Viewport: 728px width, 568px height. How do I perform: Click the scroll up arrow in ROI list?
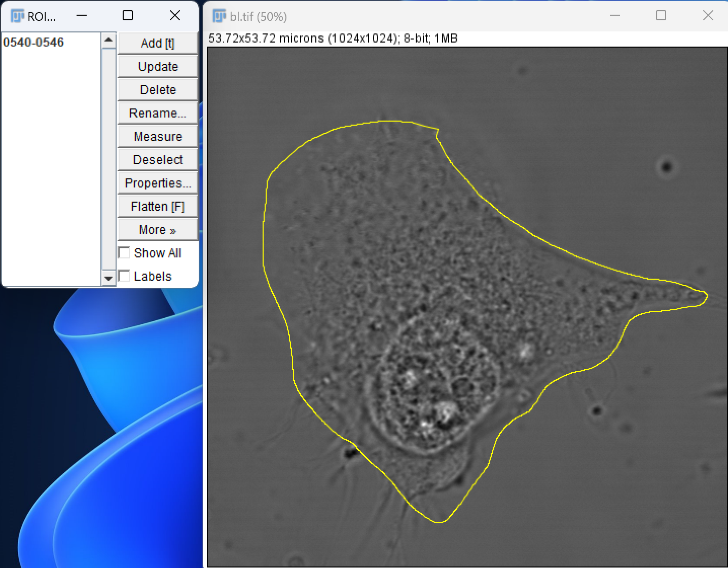[108, 40]
